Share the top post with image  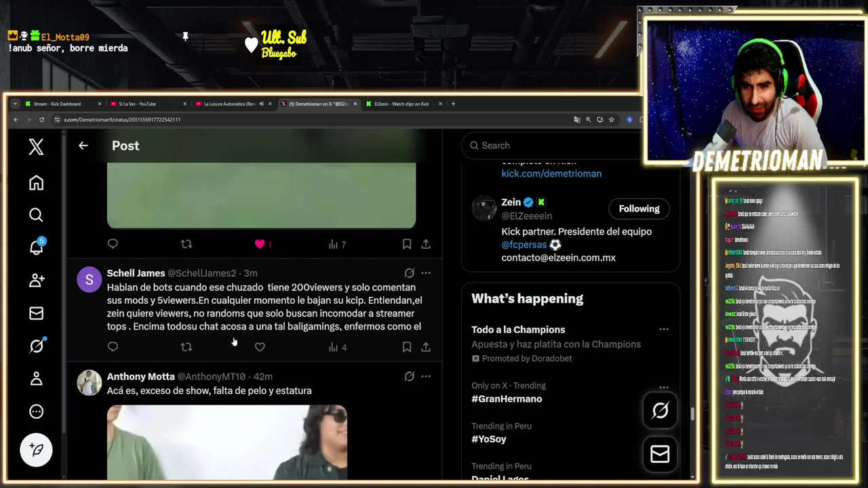click(x=426, y=244)
